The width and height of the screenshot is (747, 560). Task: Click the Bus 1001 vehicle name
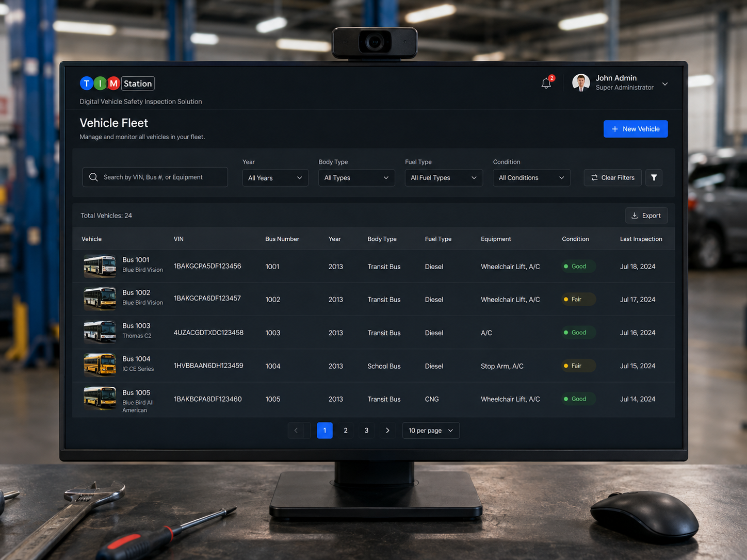pyautogui.click(x=136, y=260)
